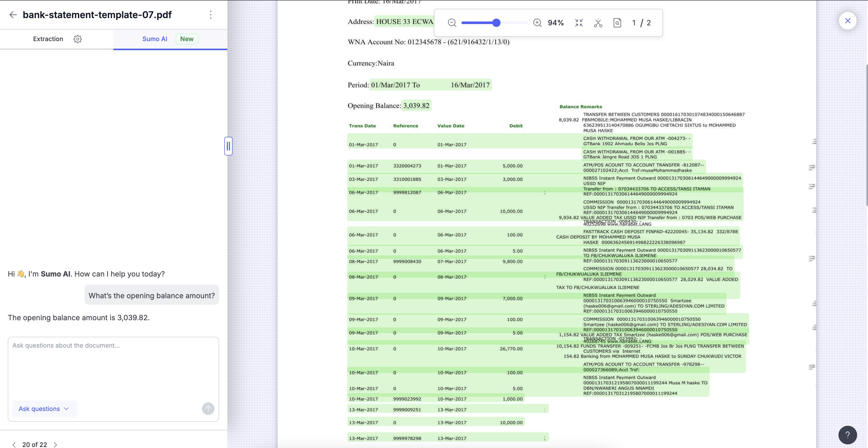The height and width of the screenshot is (448, 868).
Task: Open extraction settings gear icon
Action: tap(77, 39)
